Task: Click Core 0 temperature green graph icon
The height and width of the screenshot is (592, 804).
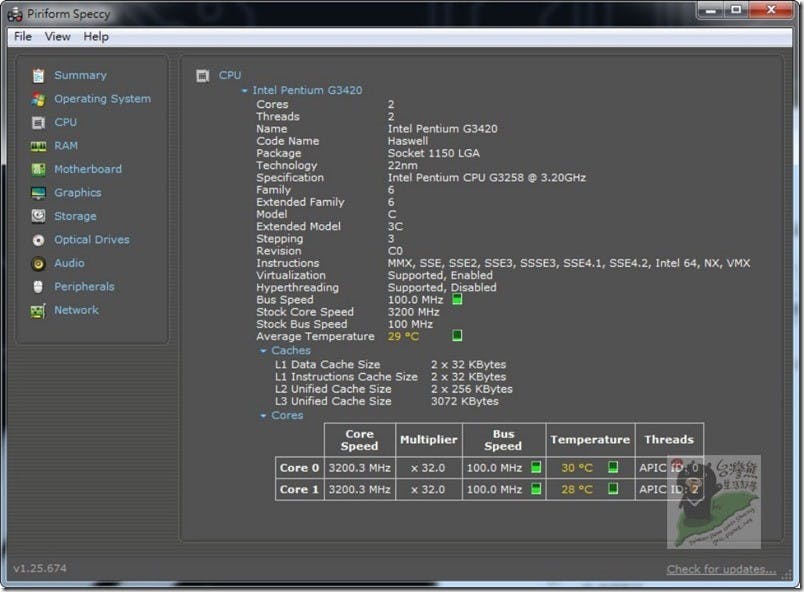Action: pyautogui.click(x=613, y=467)
